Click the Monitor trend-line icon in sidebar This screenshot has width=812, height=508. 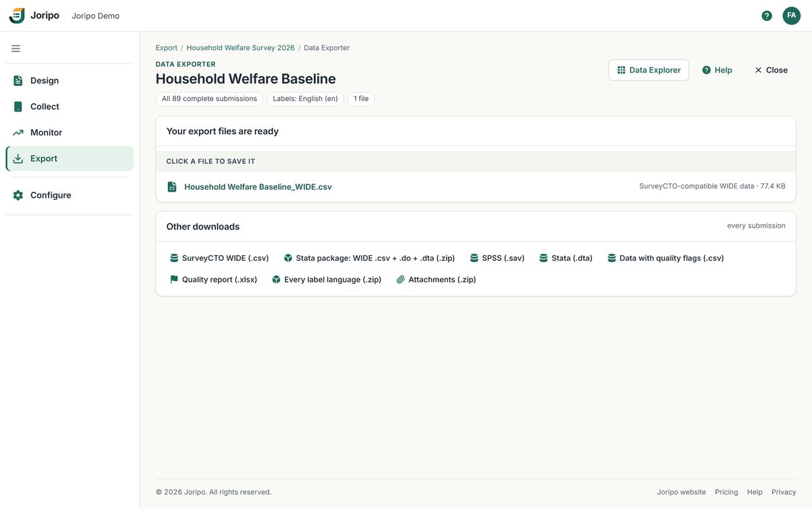pyautogui.click(x=18, y=133)
